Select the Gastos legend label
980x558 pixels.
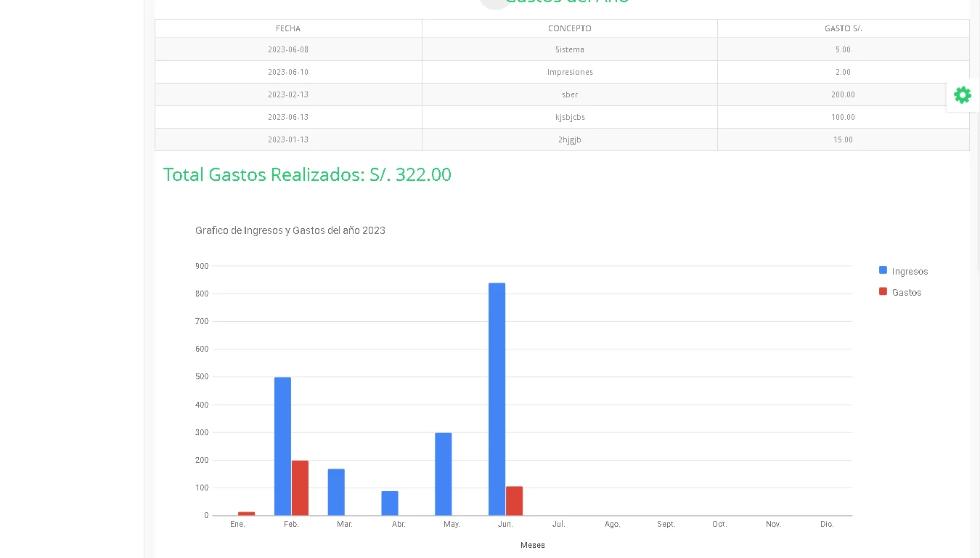pos(907,293)
